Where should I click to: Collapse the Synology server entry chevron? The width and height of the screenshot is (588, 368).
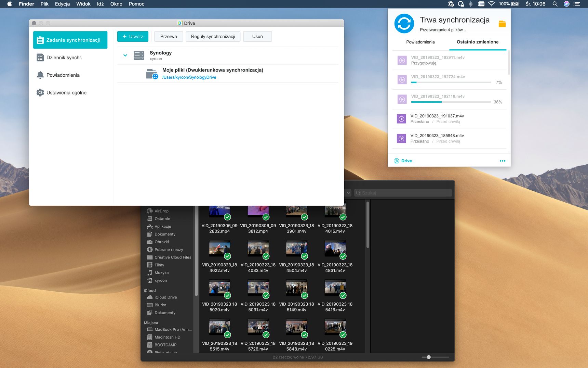point(125,55)
